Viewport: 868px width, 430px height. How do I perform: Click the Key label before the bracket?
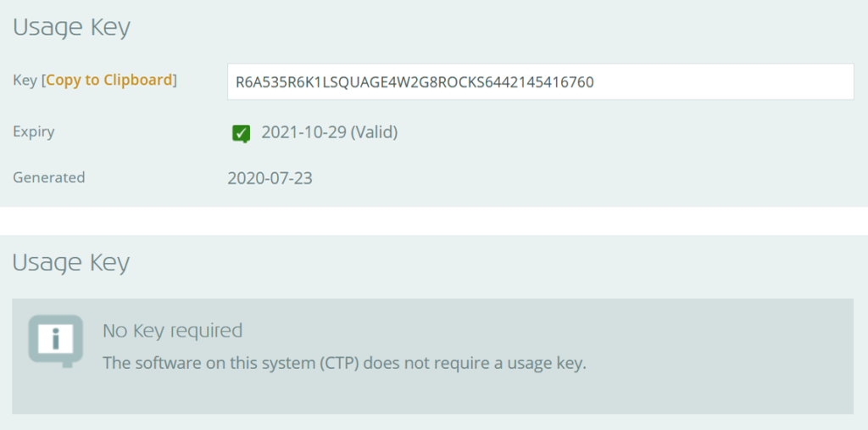click(x=25, y=81)
